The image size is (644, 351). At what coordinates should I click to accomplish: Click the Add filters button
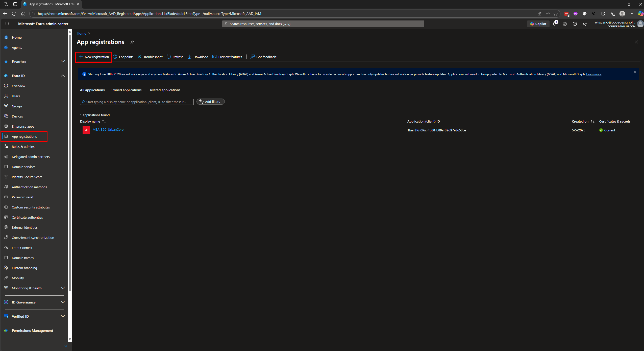click(x=210, y=102)
